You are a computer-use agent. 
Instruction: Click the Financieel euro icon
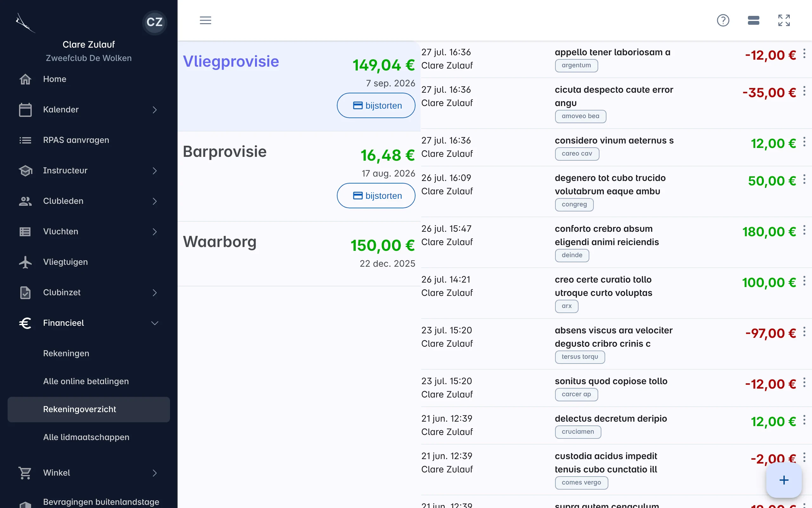pos(25,323)
